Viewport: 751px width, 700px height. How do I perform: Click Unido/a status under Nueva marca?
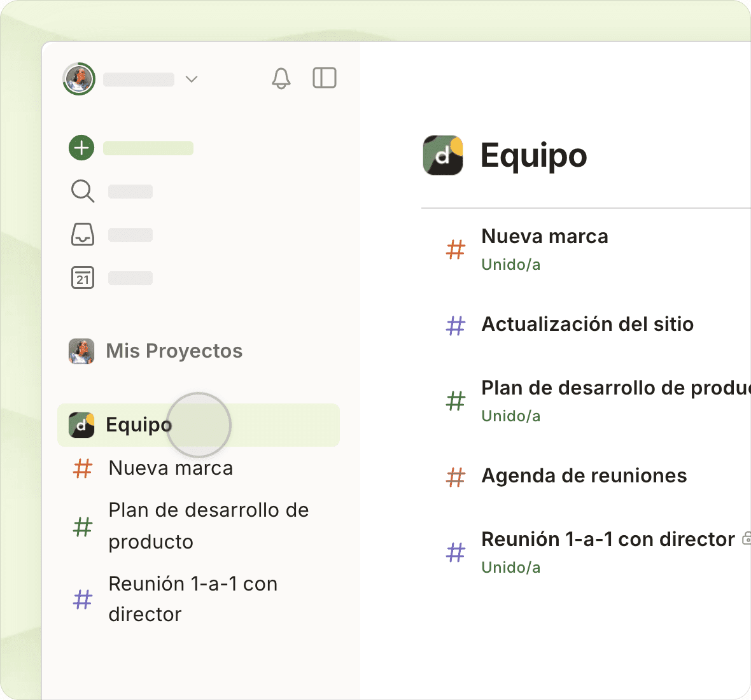(x=510, y=265)
